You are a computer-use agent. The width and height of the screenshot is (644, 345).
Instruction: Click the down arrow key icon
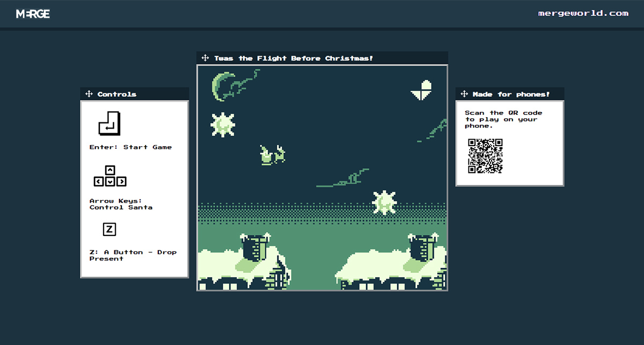(110, 182)
